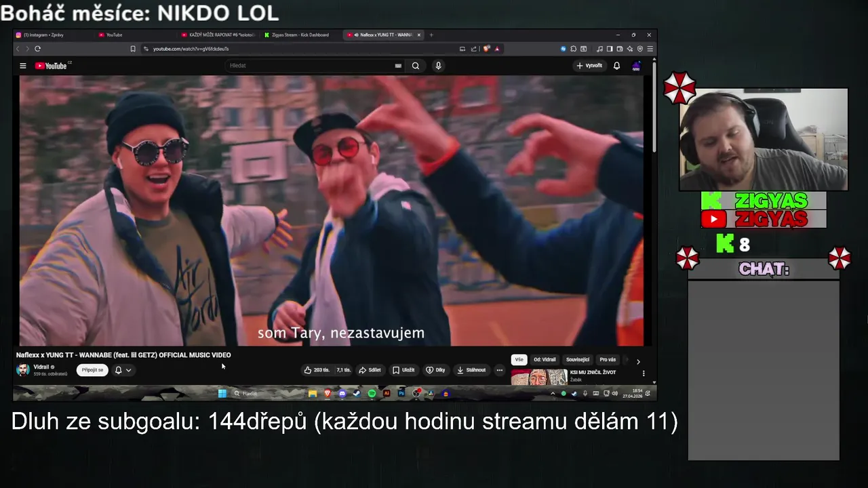Open the Vidrail channel name link
868x488 pixels.
[41, 367]
